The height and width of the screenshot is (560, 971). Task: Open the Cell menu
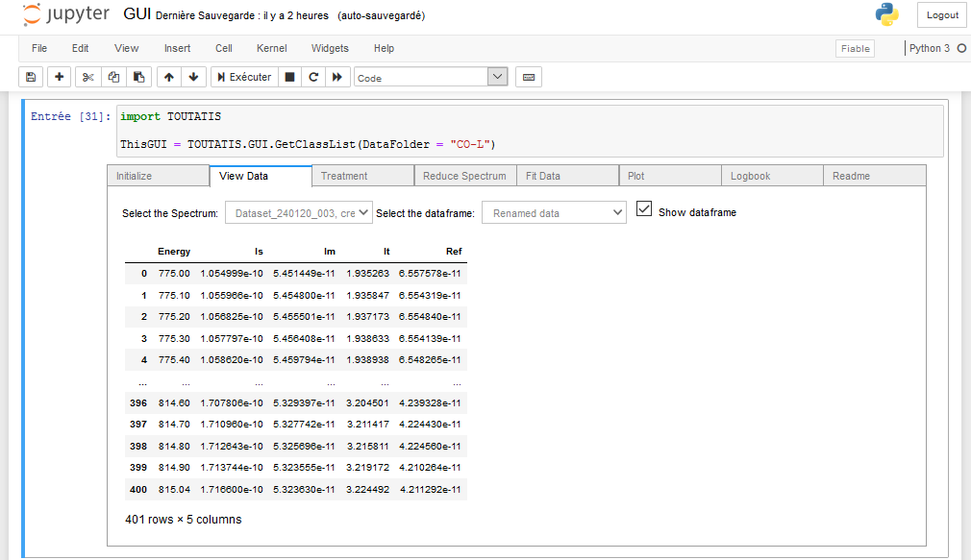[x=224, y=48]
